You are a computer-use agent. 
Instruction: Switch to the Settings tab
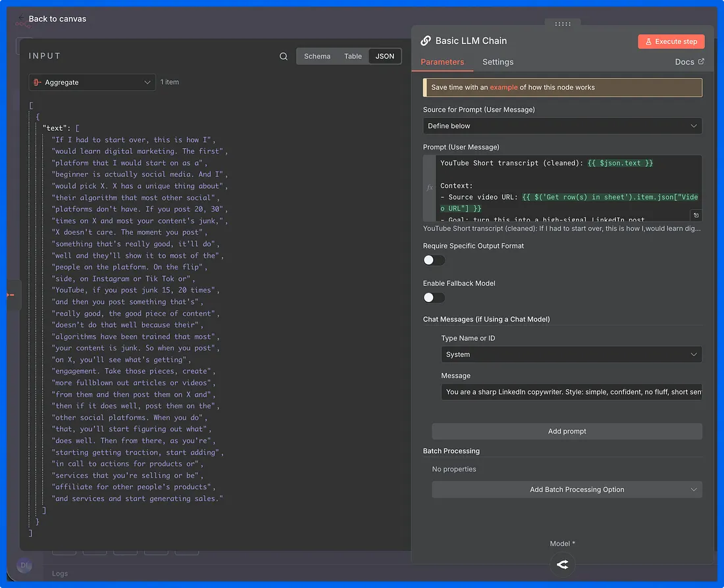[498, 62]
